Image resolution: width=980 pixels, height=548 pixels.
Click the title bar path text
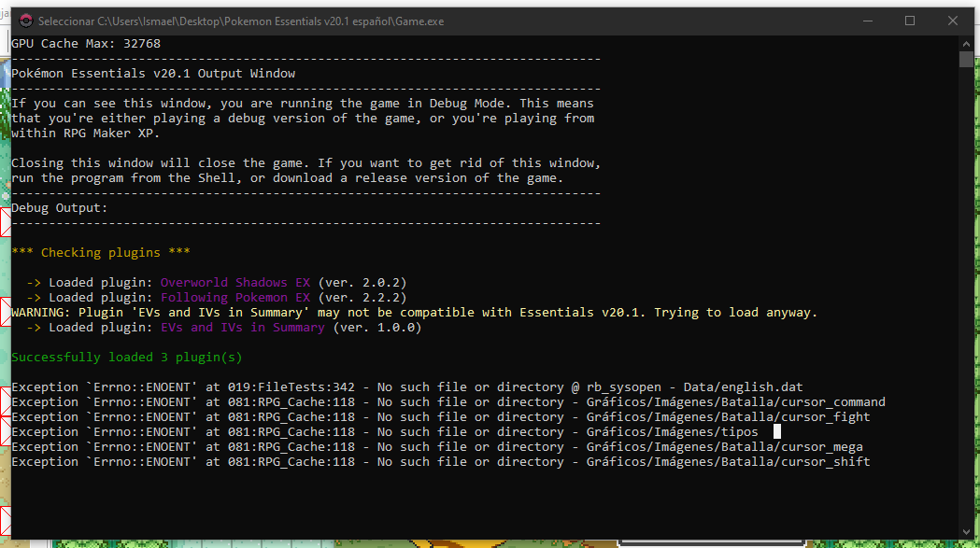point(241,21)
